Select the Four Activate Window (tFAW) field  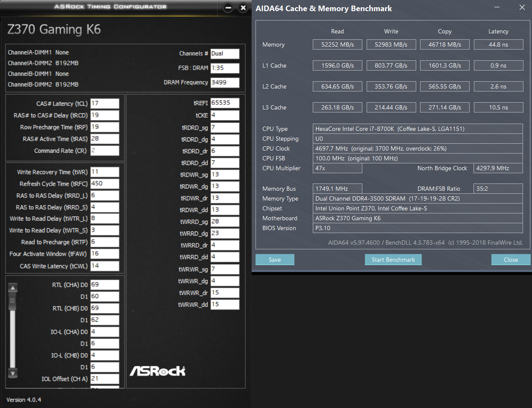tap(105, 254)
